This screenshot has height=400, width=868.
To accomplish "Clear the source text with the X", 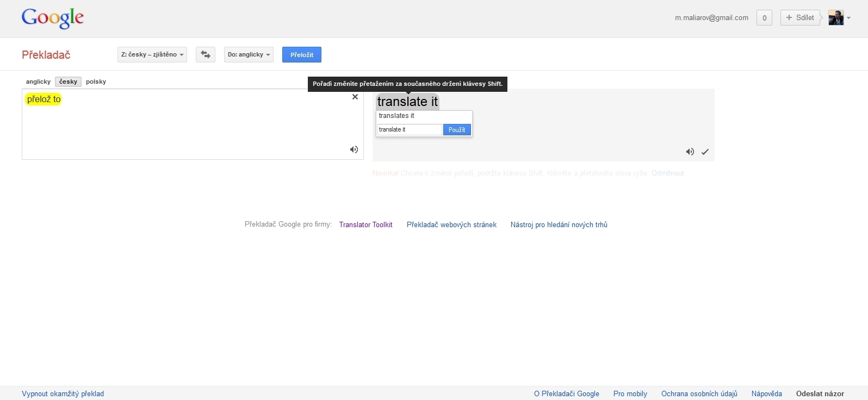I will point(355,97).
